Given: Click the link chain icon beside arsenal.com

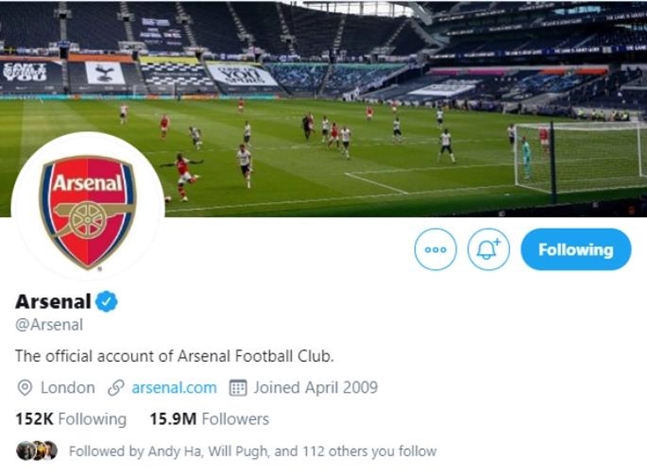Looking at the screenshot, I should [x=116, y=387].
